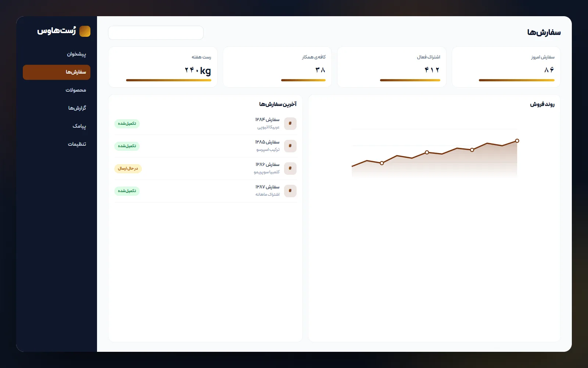Screen dimensions: 588x368
Task: Open the hash icon for سفارش ۱۲۸۷
Action: point(290,191)
